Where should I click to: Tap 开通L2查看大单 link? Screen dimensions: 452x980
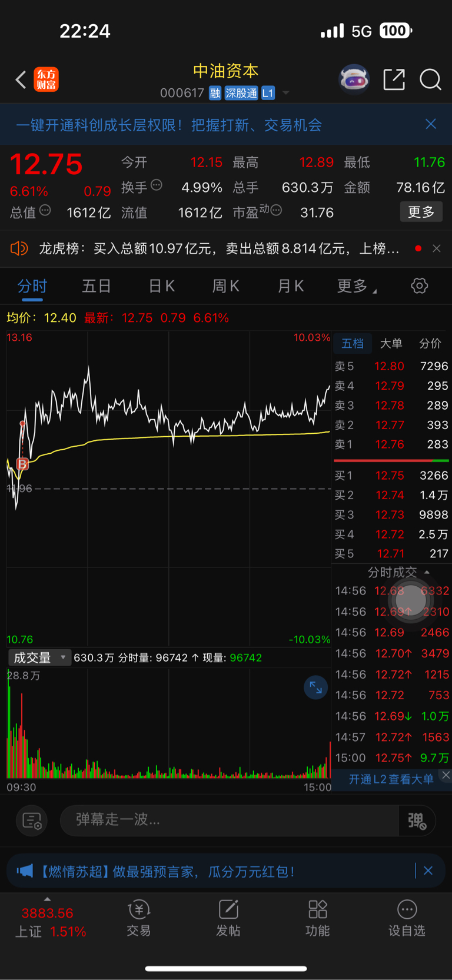click(391, 779)
